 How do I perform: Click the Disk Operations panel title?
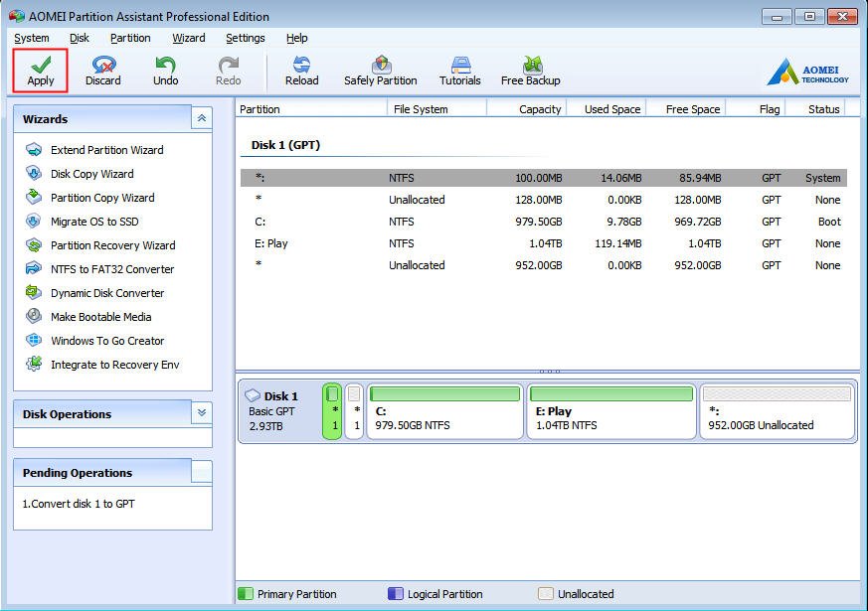pyautogui.click(x=67, y=414)
